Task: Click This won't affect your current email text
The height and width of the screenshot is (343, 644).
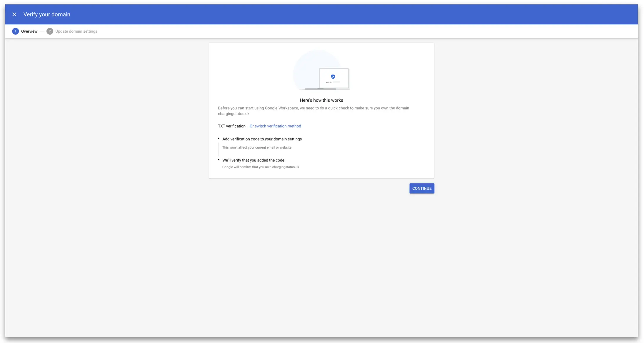Action: [257, 147]
